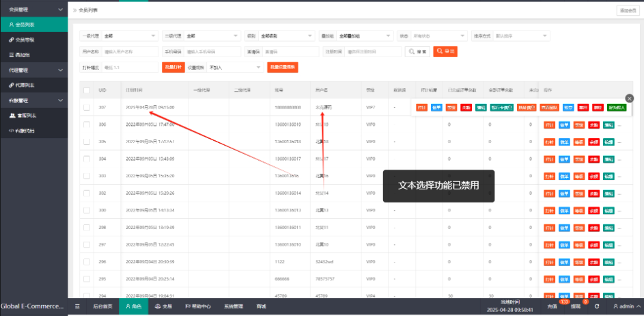
Task: Check the row checkbox for UID 303
Action: click(87, 176)
